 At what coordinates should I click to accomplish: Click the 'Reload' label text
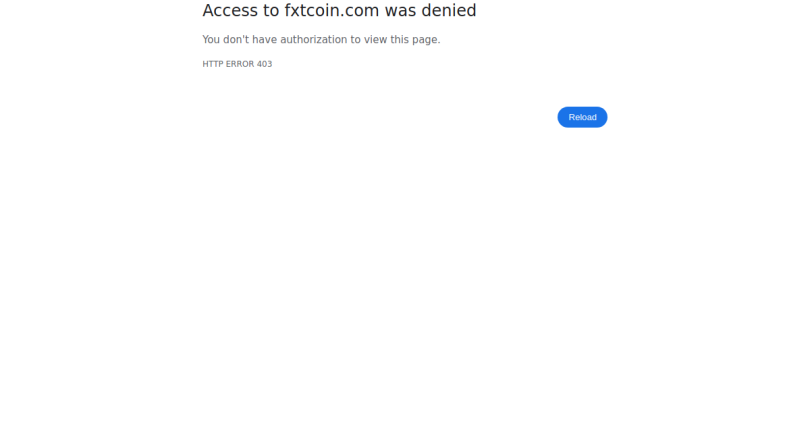tap(583, 117)
